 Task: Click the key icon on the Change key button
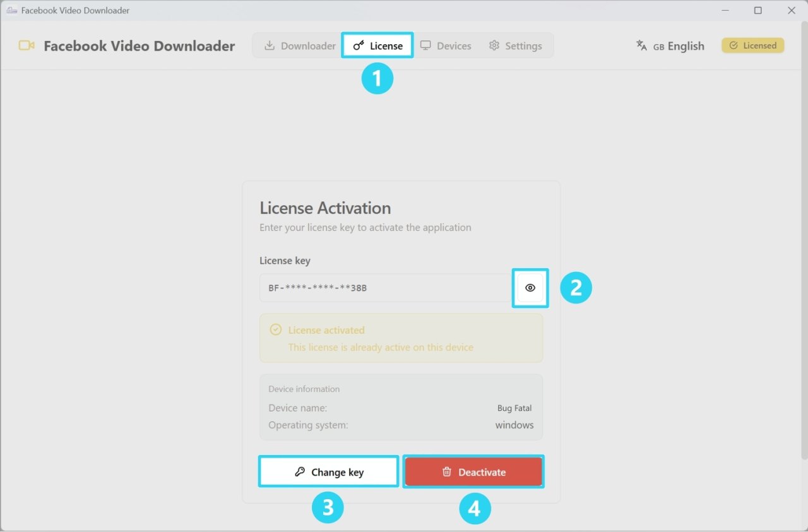pyautogui.click(x=301, y=471)
